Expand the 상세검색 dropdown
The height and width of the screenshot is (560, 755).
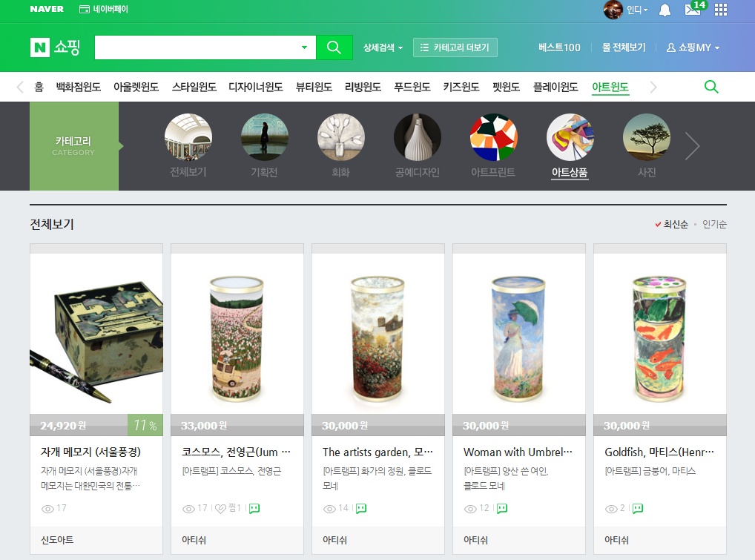point(383,47)
